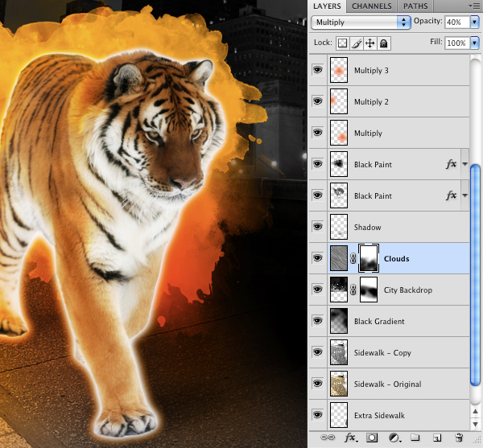Image resolution: width=483 pixels, height=448 pixels.
Task: Click the Fill 100% value field
Action: pyautogui.click(x=457, y=43)
